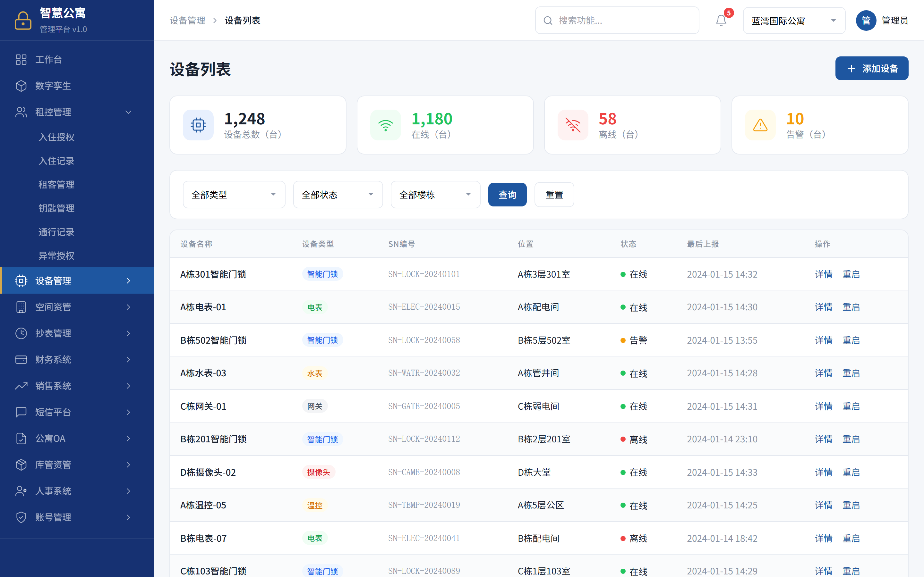
Task: Open 通行记录 from the sidebar menu
Action: click(56, 232)
